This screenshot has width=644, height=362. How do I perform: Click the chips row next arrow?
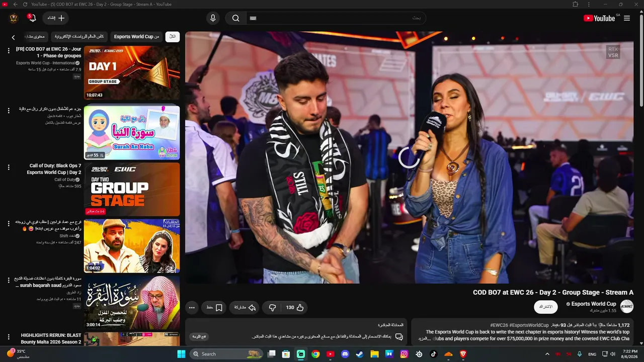(14, 37)
